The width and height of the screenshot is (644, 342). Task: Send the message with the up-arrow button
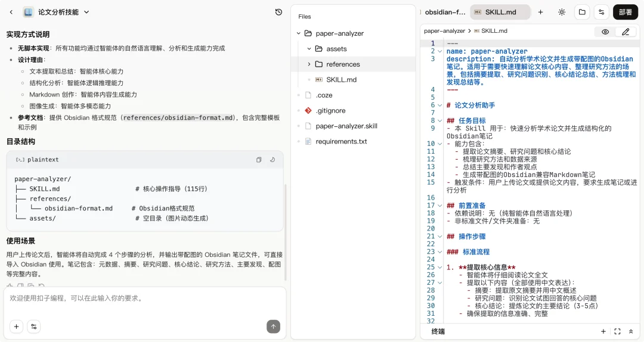point(273,327)
